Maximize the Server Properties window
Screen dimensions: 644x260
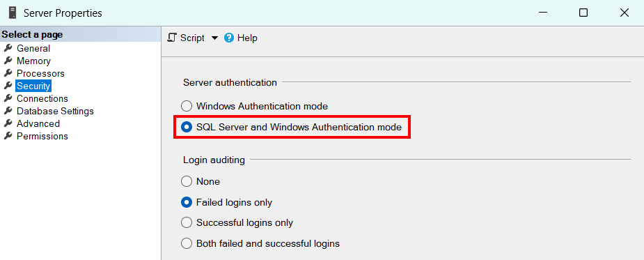[583, 13]
